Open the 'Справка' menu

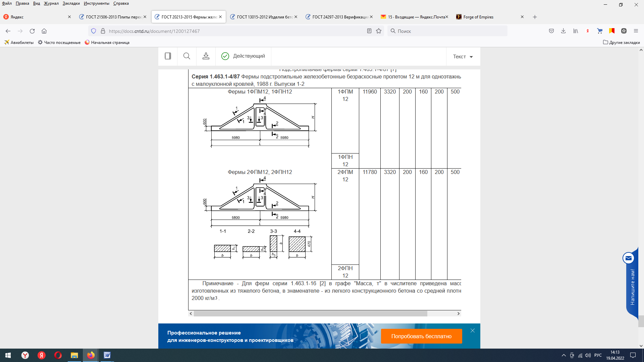[x=121, y=3]
